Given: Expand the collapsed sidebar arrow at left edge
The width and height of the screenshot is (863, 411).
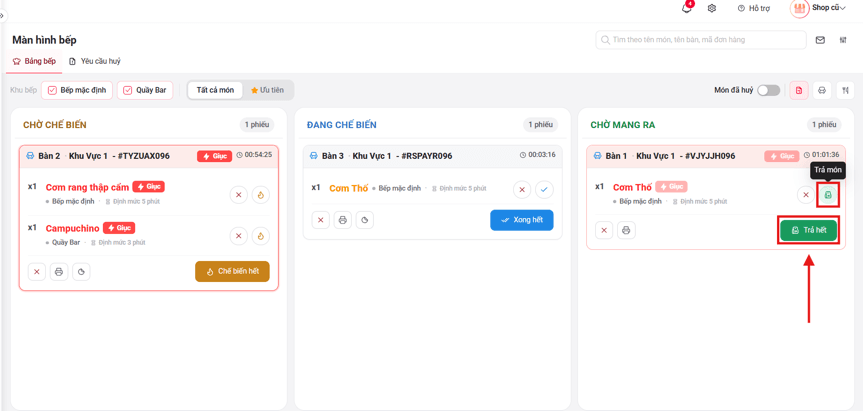Looking at the screenshot, I should point(2,15).
